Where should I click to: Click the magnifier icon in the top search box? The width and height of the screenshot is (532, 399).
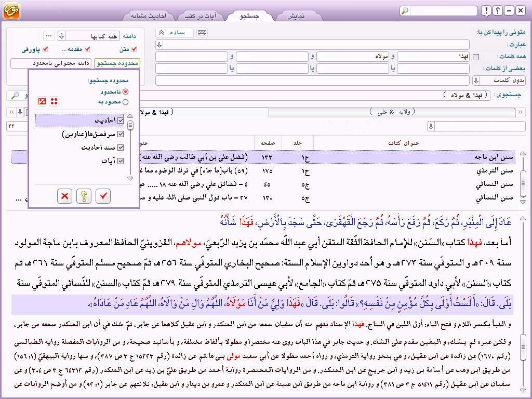405,11
